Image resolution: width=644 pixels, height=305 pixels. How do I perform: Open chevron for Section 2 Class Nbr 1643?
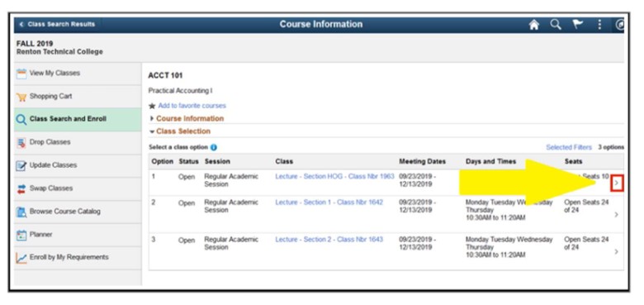pyautogui.click(x=616, y=251)
